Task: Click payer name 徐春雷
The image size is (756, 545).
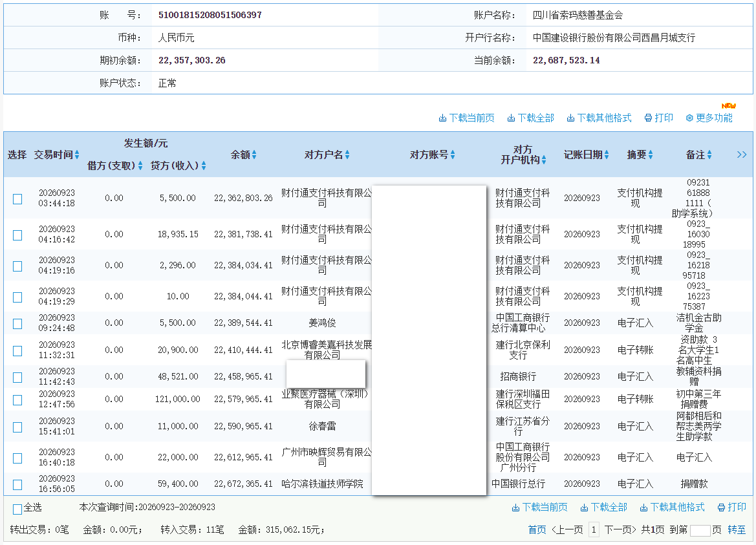Action: pos(322,427)
